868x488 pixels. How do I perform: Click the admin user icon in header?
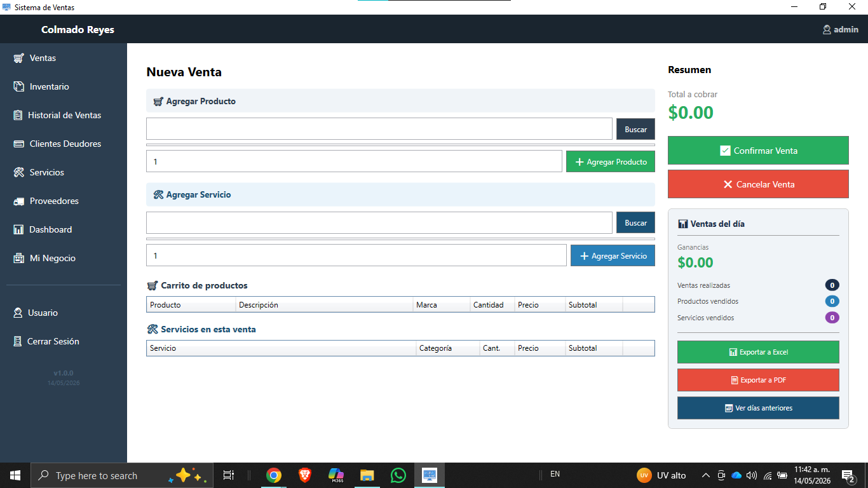827,29
